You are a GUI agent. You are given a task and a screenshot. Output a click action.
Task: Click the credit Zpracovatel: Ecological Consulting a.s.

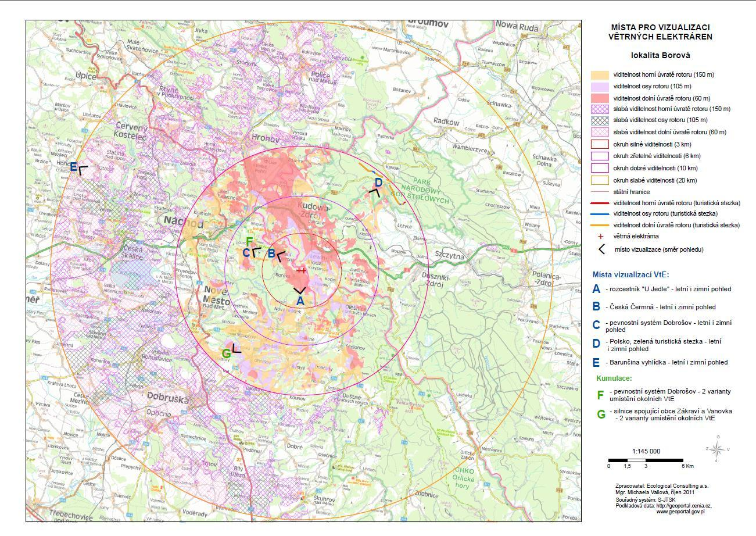coord(662,485)
